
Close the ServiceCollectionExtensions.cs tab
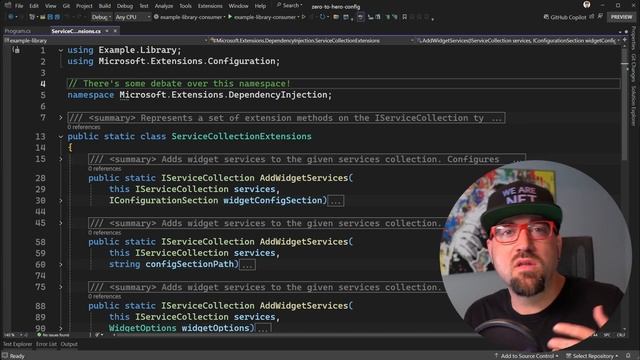pos(115,31)
